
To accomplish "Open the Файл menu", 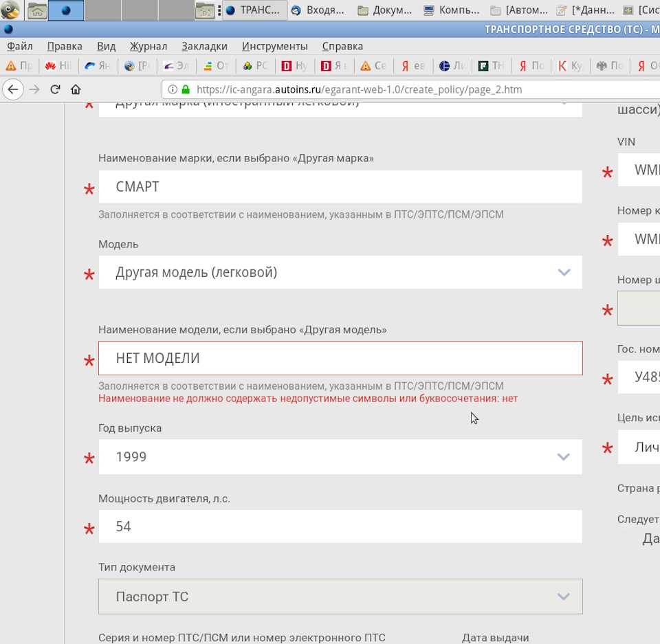I will [x=20, y=46].
